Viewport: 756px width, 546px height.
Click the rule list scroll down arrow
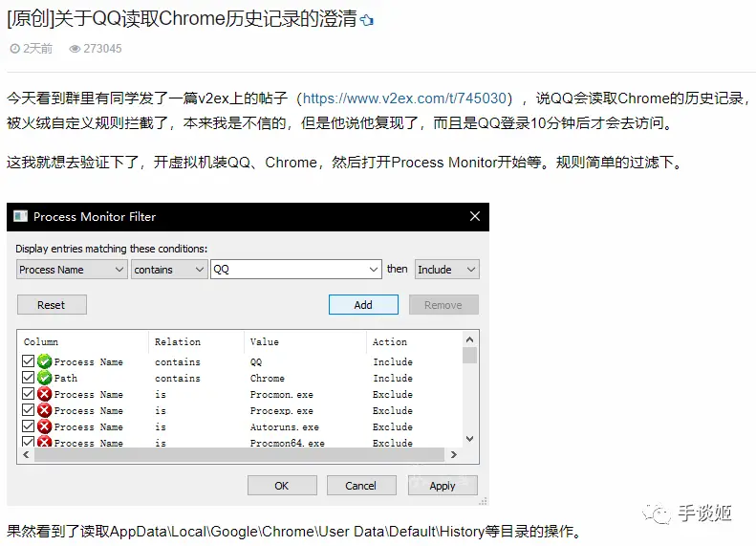[x=469, y=439]
